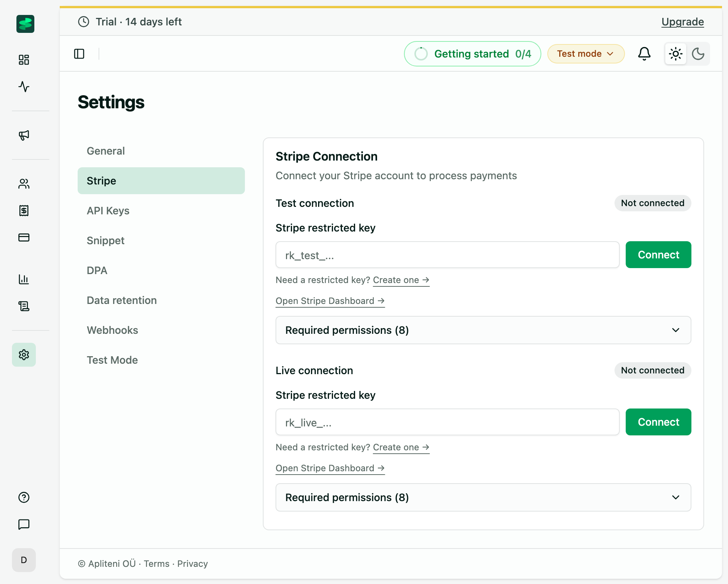Open the notifications bell
Image resolution: width=728 pixels, height=584 pixels.
click(x=644, y=54)
